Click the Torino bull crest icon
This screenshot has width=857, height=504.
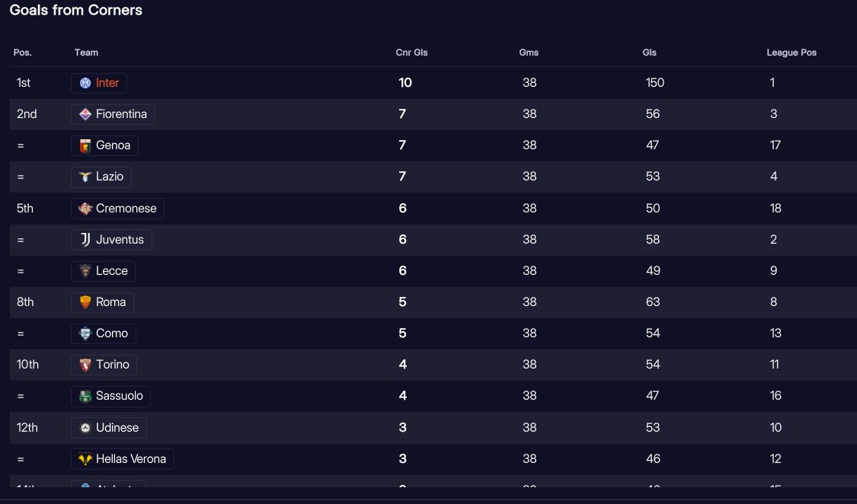(85, 365)
